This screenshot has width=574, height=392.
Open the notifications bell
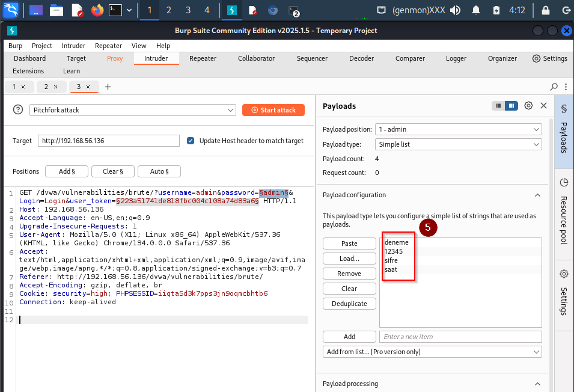476,10
